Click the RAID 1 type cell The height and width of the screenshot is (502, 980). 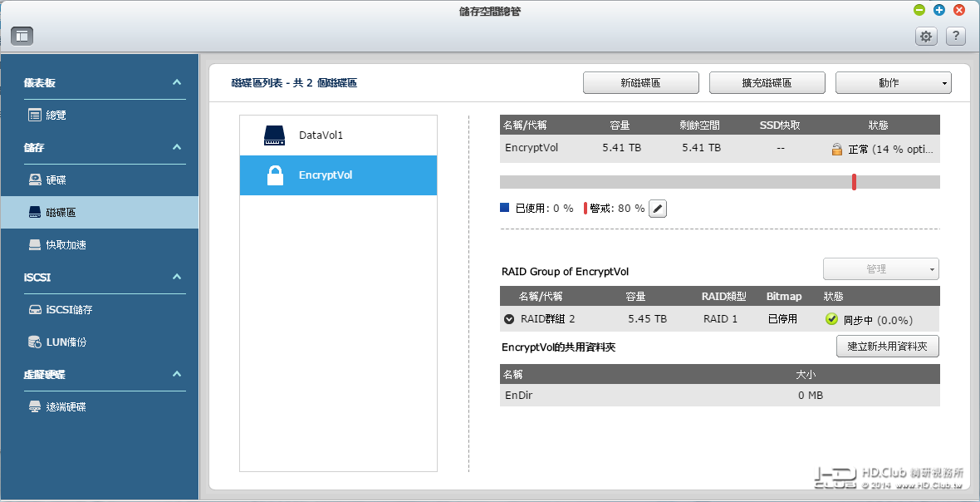[x=720, y=319]
